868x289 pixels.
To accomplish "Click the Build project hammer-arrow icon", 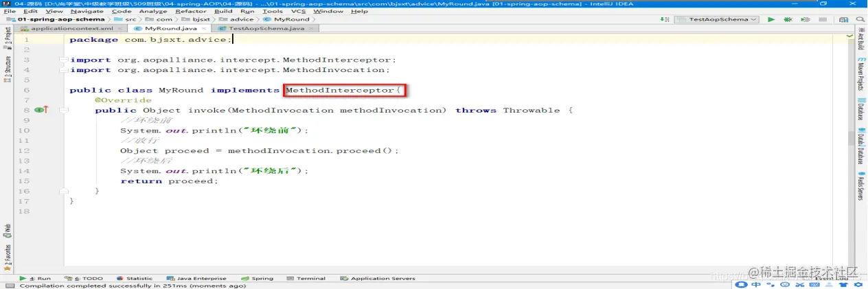I will pos(664,19).
